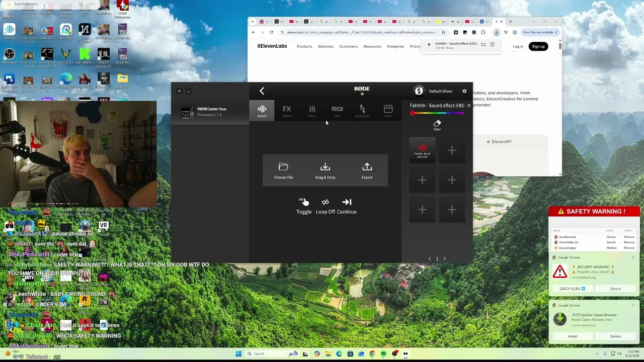Click the ElevenAPI tab on the page

click(499, 142)
